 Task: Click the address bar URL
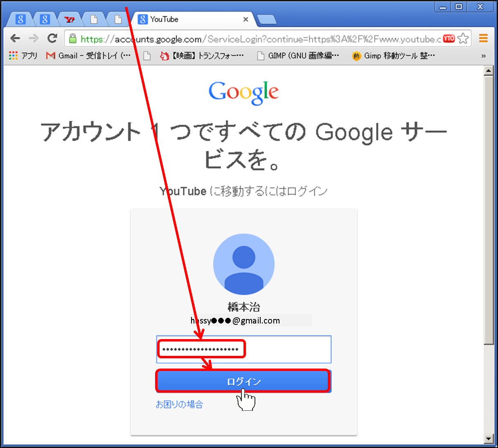(258, 39)
